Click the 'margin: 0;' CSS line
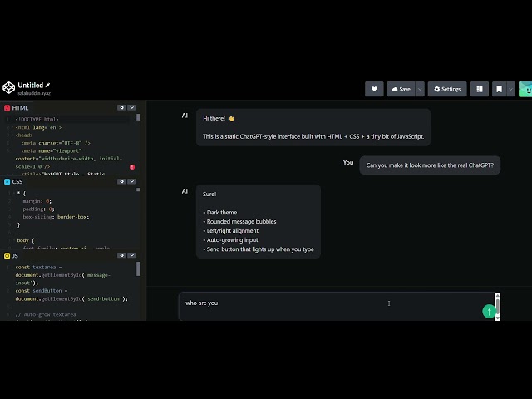532x399 pixels. 37,201
